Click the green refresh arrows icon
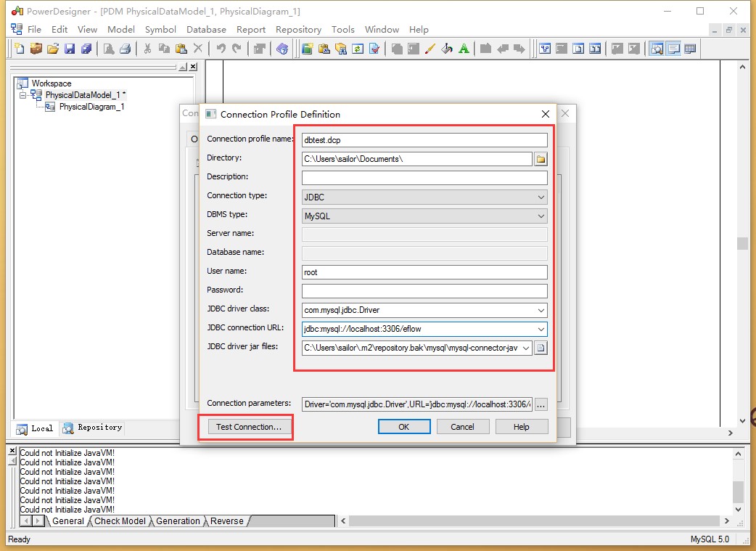 tap(358, 48)
